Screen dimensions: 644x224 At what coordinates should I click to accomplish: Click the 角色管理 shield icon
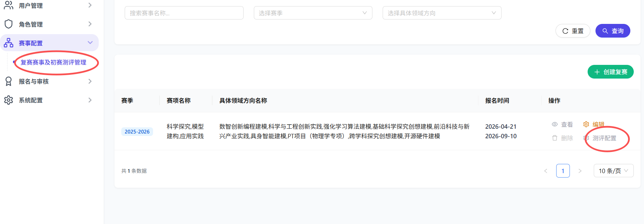[9, 24]
